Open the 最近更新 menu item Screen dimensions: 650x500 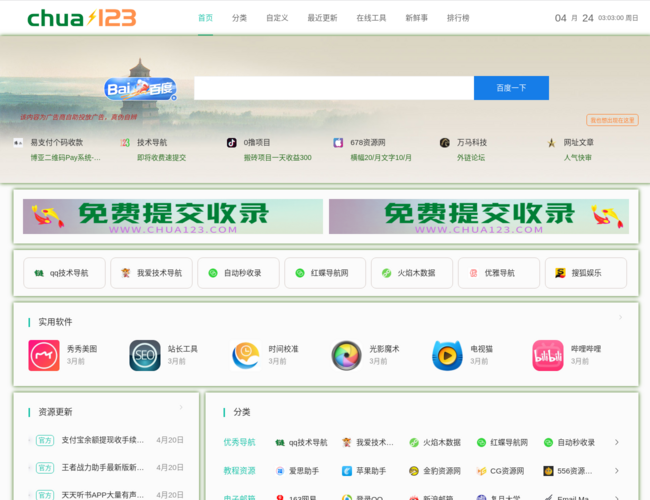(x=322, y=18)
